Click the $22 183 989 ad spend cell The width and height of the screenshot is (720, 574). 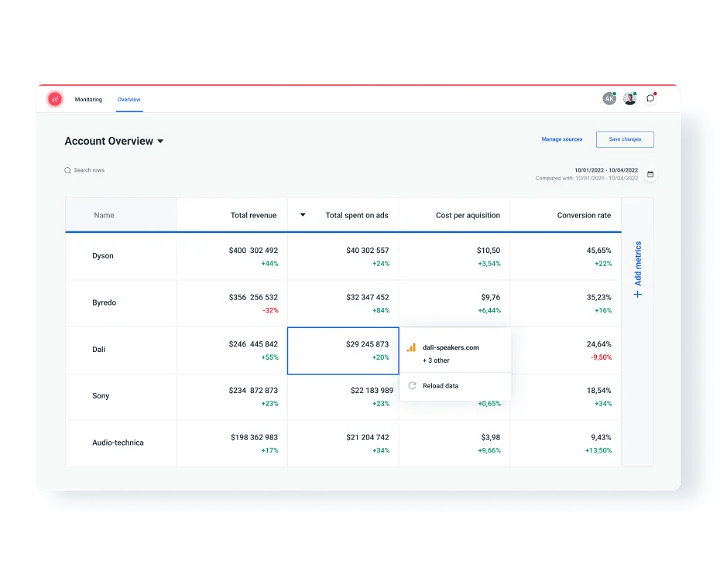click(x=343, y=397)
